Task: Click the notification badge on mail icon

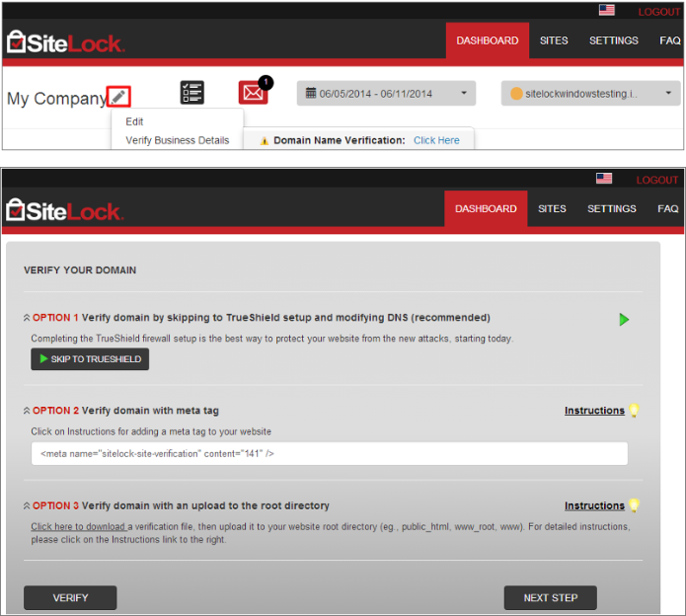Action: click(266, 82)
